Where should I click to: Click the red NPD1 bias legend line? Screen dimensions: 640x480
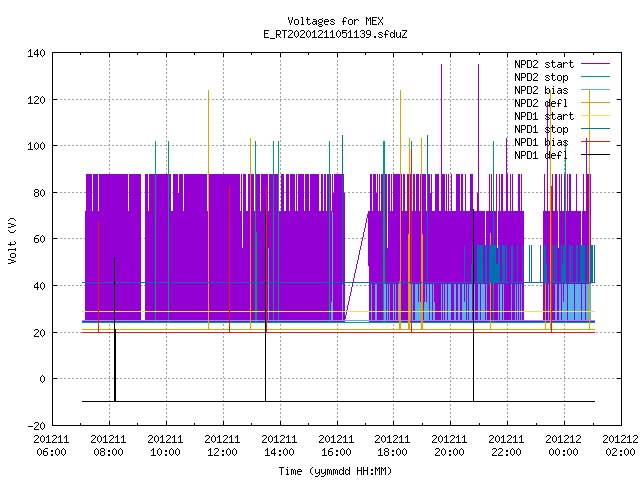[x=596, y=142]
